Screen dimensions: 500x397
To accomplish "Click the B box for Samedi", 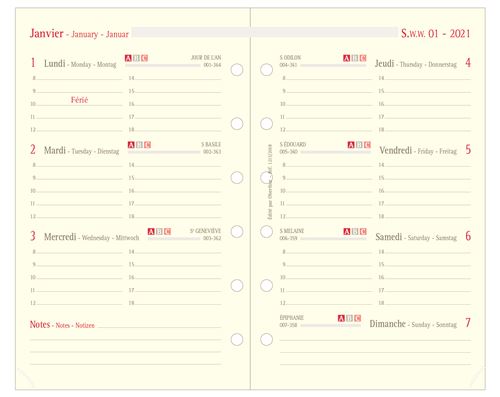I will pyautogui.click(x=355, y=231).
